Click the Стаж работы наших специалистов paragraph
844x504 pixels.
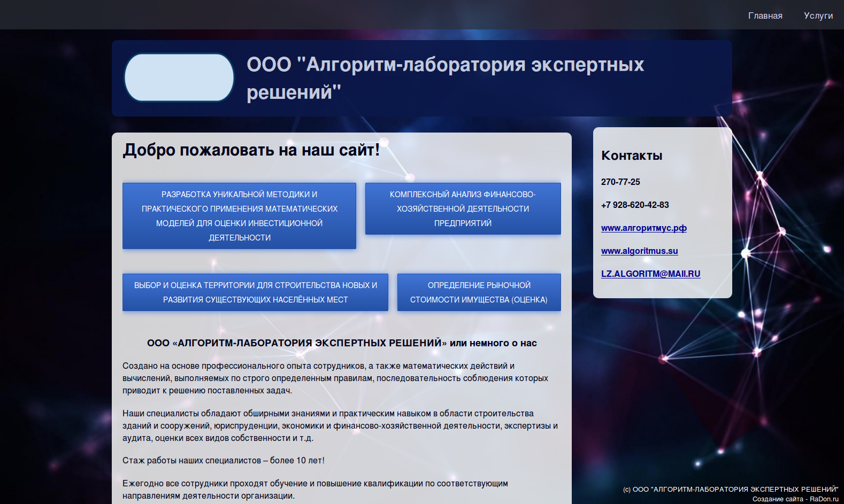tap(223, 461)
